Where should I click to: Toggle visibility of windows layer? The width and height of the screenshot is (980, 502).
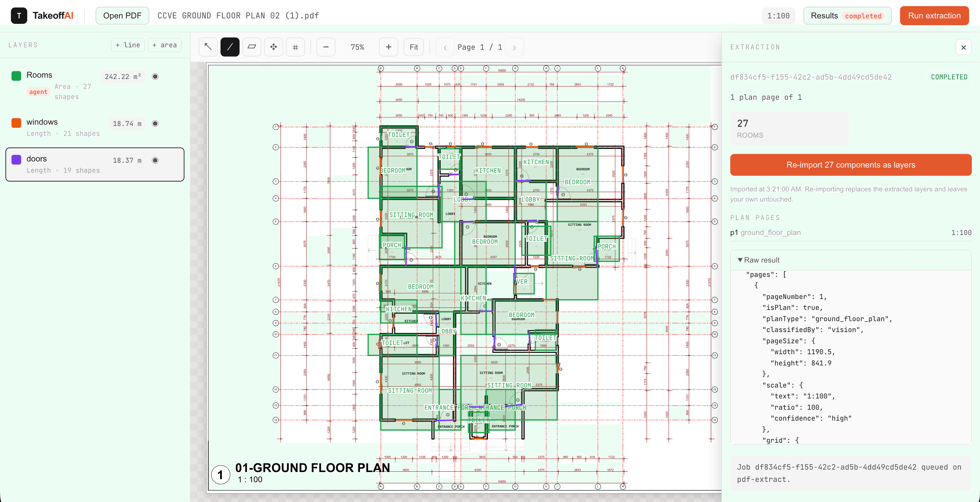[x=155, y=123]
